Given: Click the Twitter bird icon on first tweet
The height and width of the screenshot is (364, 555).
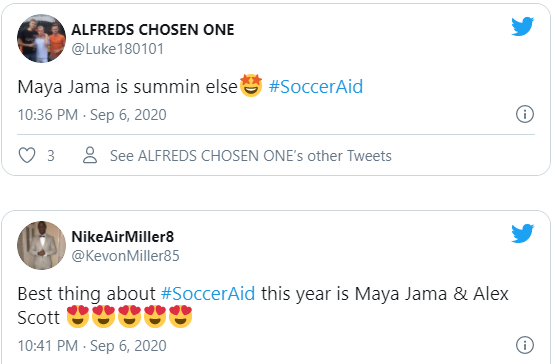Looking at the screenshot, I should [522, 26].
